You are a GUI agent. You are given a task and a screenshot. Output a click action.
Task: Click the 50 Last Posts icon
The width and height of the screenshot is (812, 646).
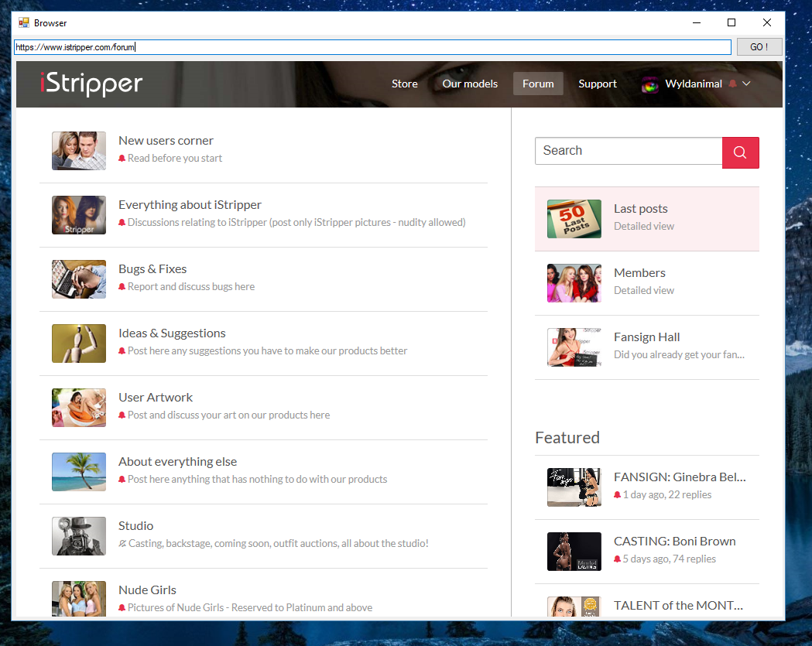[x=574, y=219]
